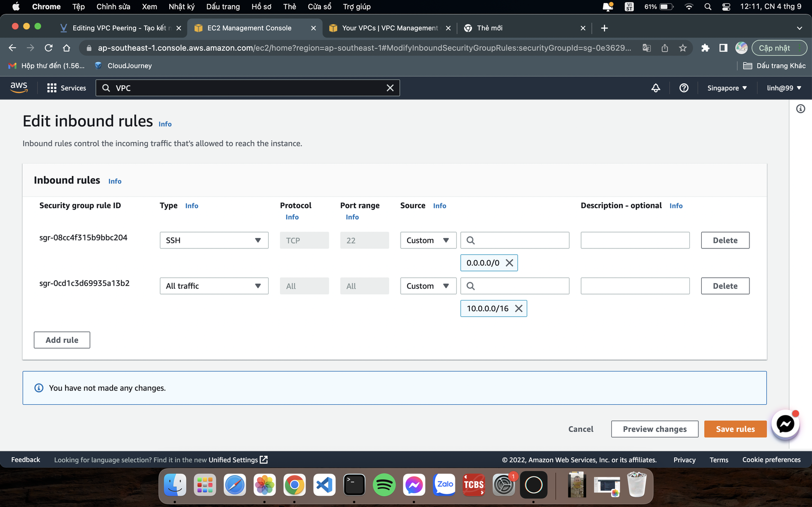Expand the SSH type dropdown
This screenshot has height=507, width=812.
coord(214,240)
